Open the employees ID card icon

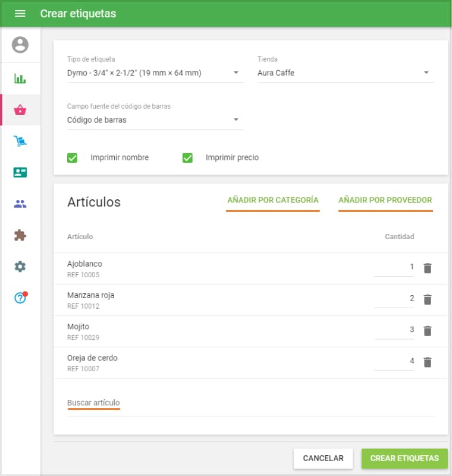tap(20, 173)
